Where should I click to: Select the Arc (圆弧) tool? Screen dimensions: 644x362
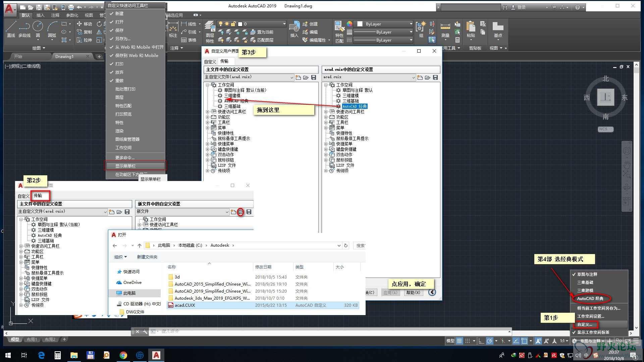[52, 29]
